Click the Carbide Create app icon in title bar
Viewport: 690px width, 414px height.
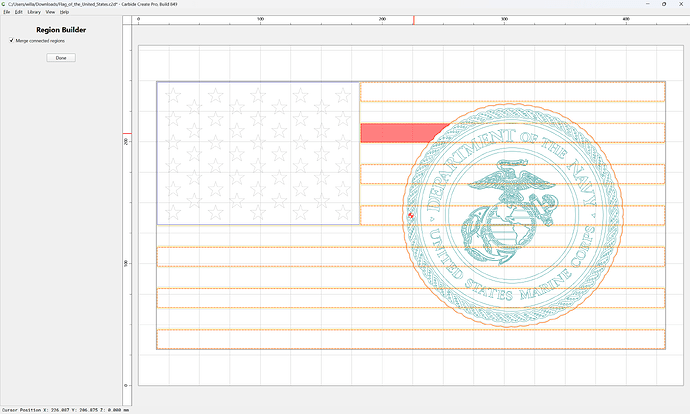[x=4, y=4]
